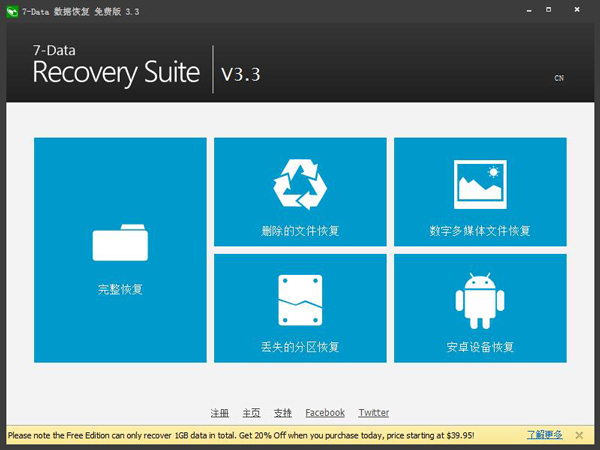
Task: Select the picture icon for media recovery
Action: point(480,184)
